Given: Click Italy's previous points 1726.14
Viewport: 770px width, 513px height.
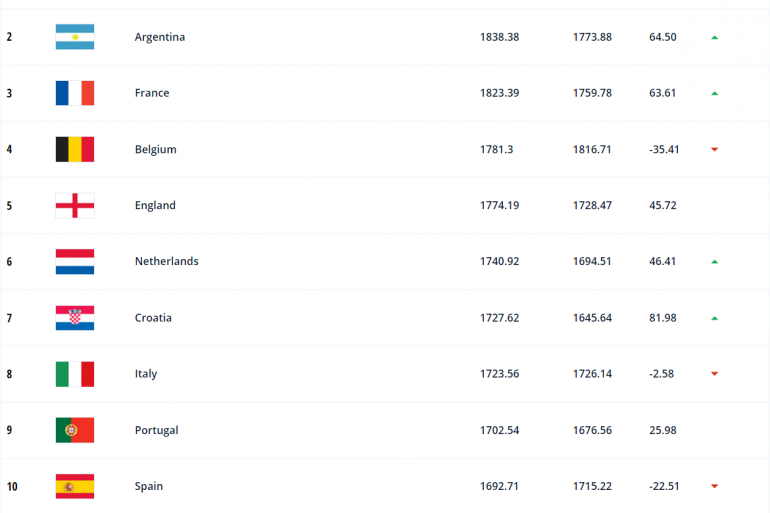Looking at the screenshot, I should 592,374.
